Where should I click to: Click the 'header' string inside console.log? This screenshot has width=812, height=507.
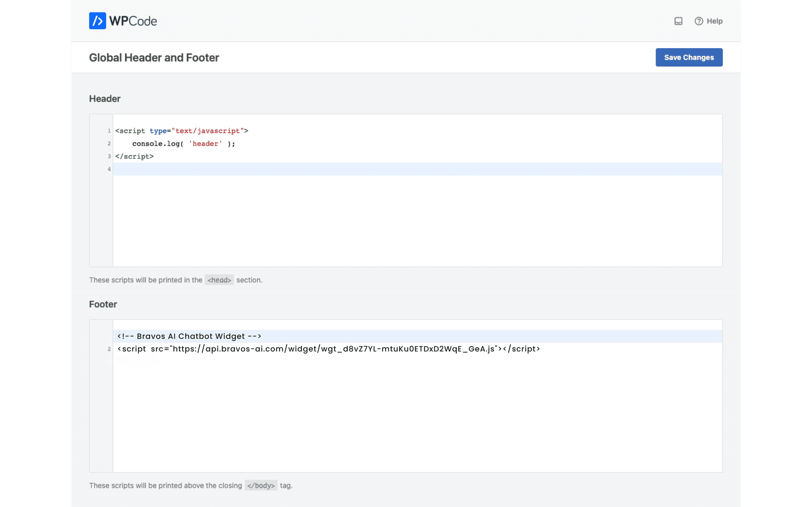[206, 144]
